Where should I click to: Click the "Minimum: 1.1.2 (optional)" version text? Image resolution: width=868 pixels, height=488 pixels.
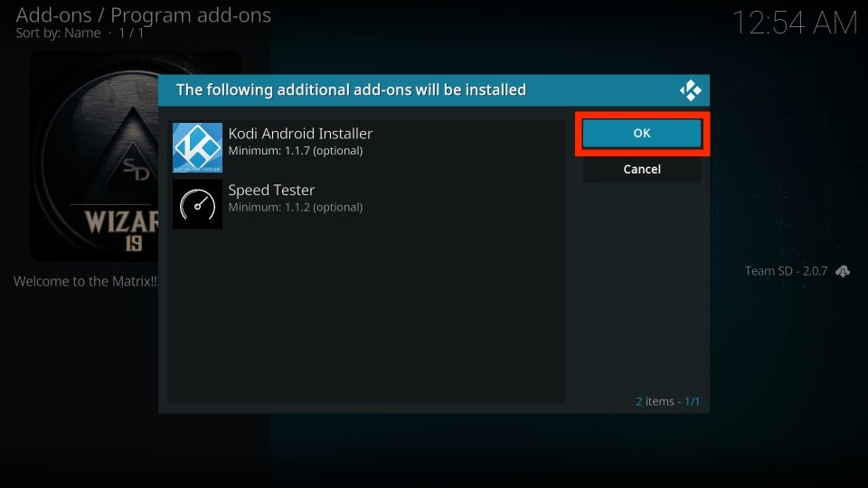295,208
